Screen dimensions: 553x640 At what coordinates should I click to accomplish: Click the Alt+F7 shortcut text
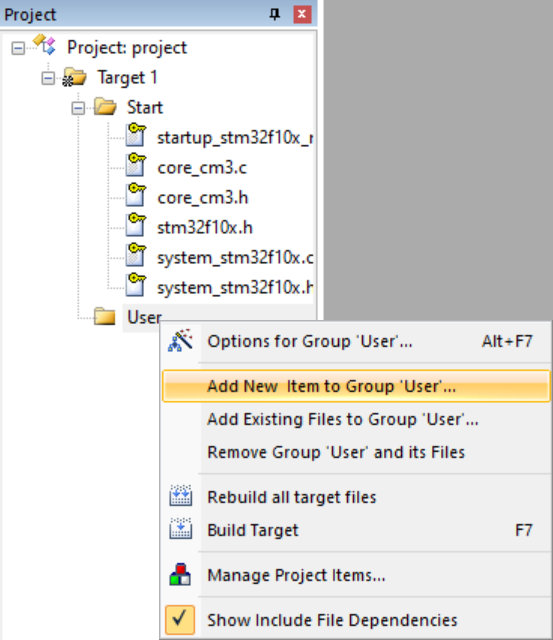507,341
